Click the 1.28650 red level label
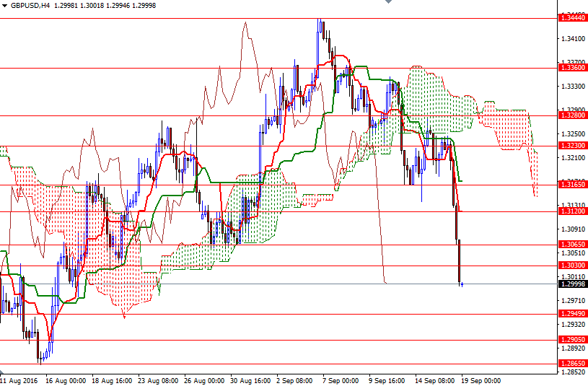The height and width of the screenshot is (386, 588). 573,363
